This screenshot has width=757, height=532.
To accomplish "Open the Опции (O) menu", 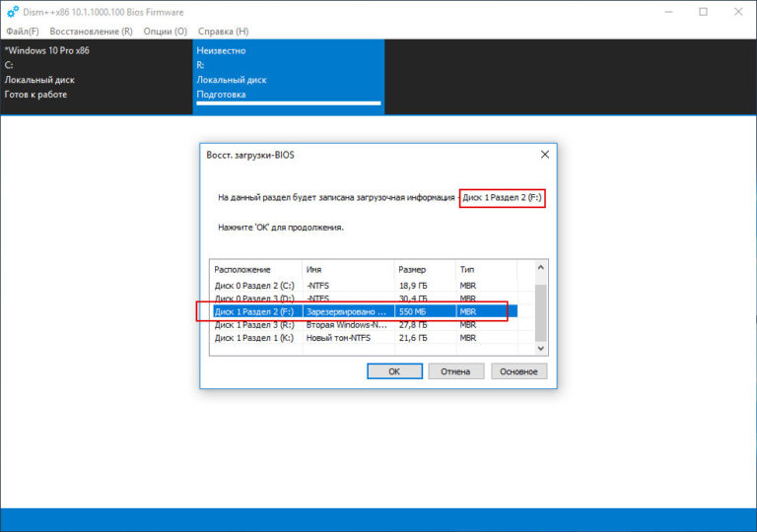I will tap(165, 32).
